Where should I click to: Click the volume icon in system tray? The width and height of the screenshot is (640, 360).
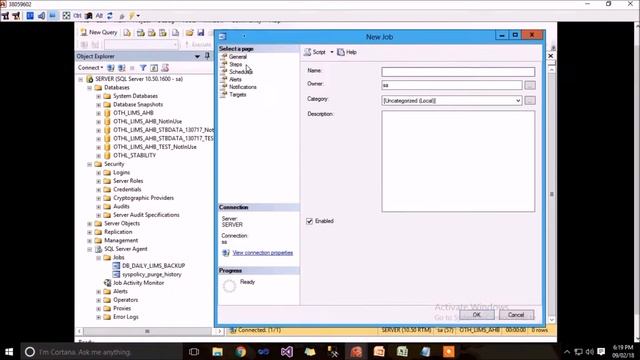tap(589, 352)
